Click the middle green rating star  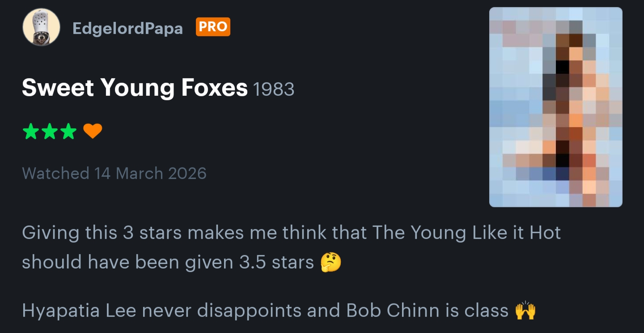[x=49, y=132]
